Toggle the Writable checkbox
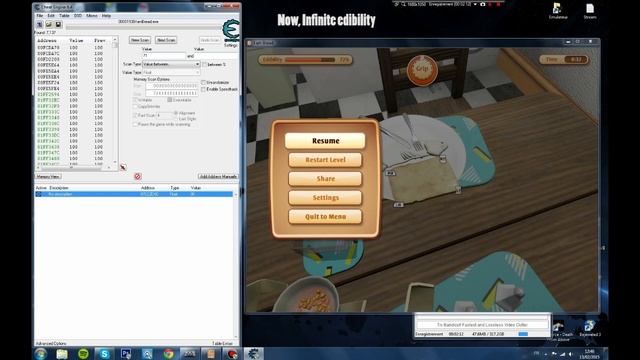The width and height of the screenshot is (640, 360). pos(136,100)
